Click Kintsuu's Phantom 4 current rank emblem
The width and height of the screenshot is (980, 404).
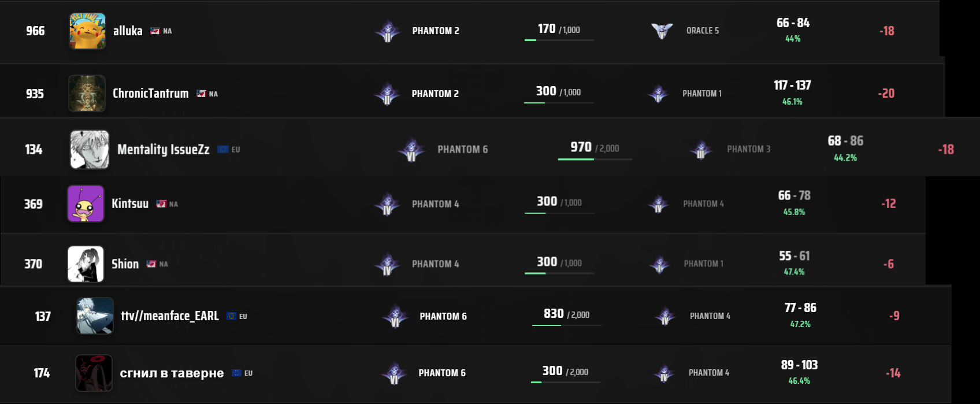(387, 204)
